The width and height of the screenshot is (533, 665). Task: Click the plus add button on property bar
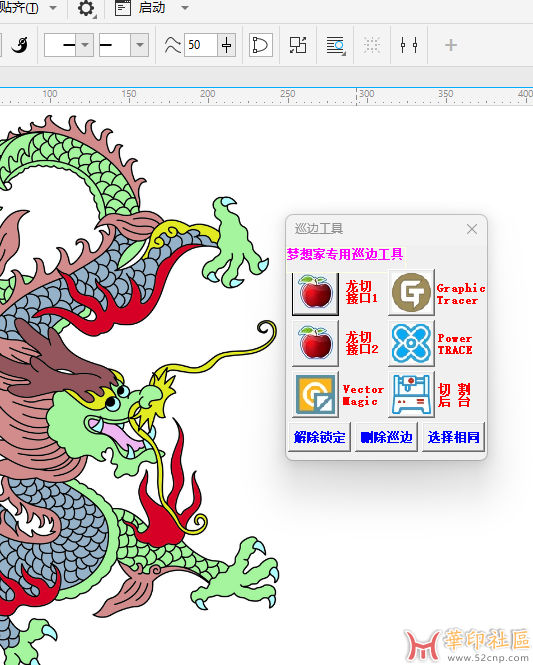click(x=451, y=45)
